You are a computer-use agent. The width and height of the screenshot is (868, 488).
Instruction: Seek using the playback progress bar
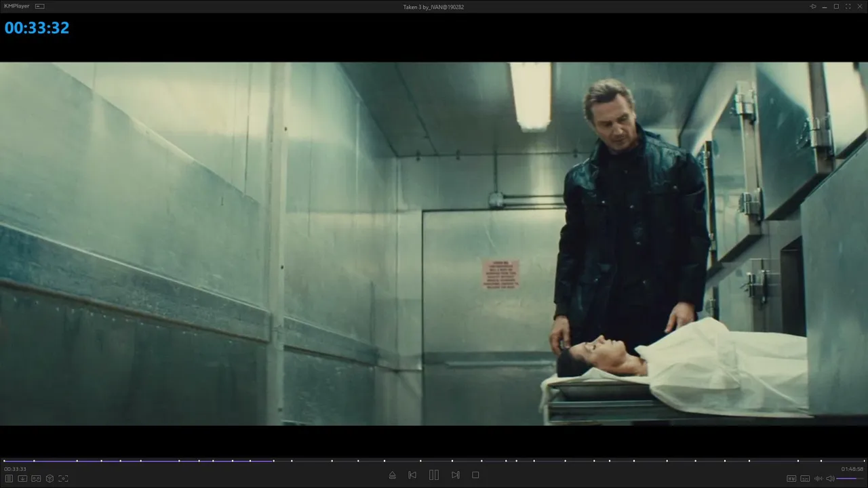[x=434, y=461]
